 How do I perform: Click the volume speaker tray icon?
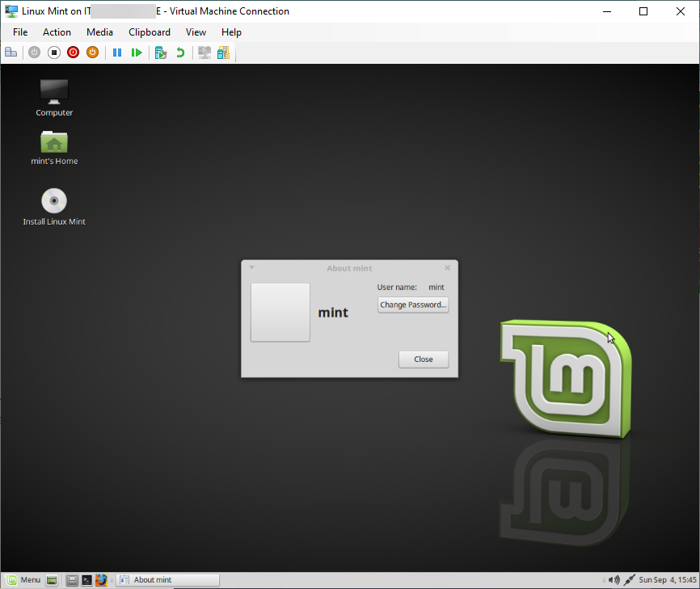coord(614,579)
